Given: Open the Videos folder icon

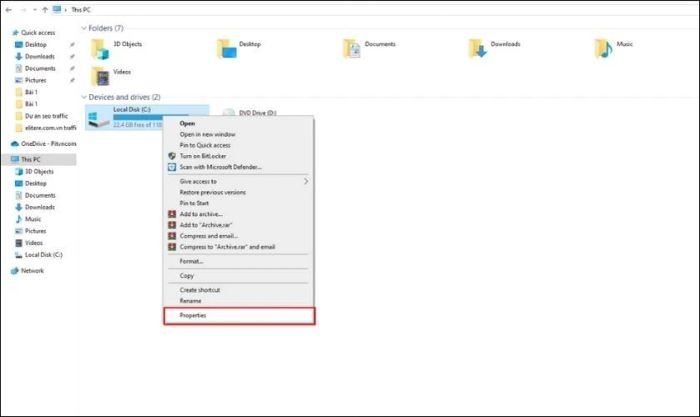Looking at the screenshot, I should click(x=100, y=76).
